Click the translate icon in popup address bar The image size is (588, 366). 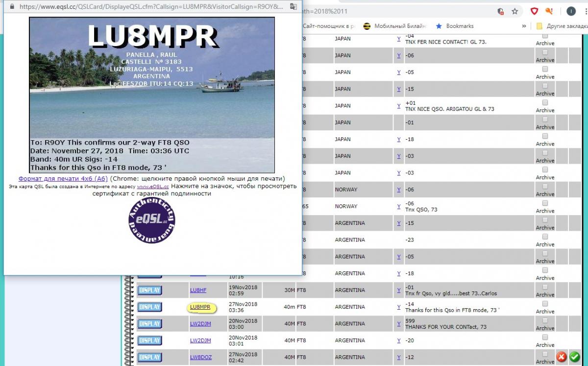(x=293, y=7)
